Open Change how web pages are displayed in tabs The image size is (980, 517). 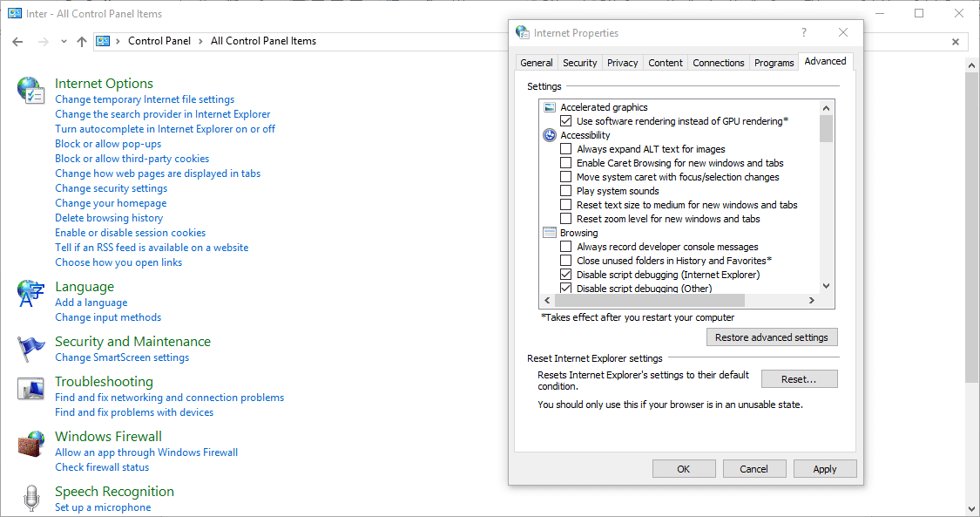click(158, 173)
